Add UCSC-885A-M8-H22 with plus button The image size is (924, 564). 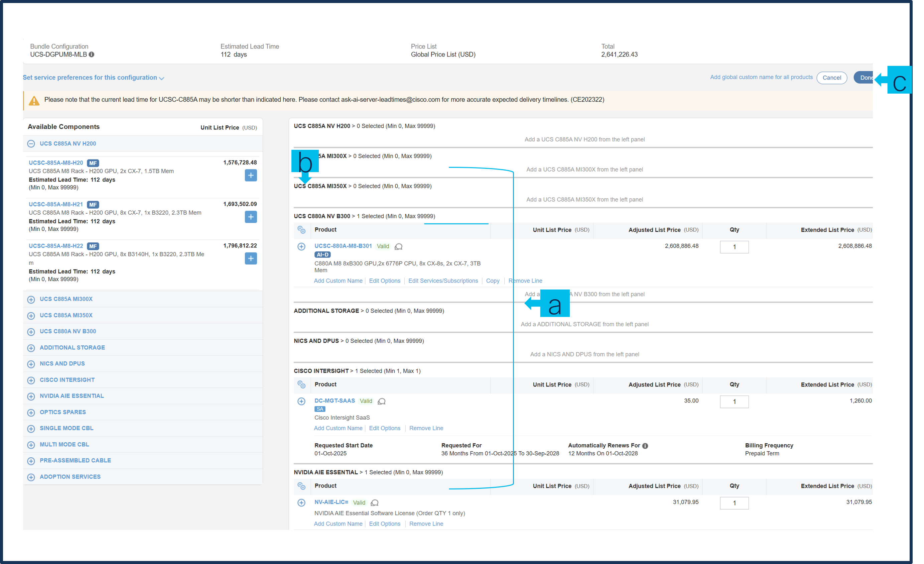(x=251, y=258)
